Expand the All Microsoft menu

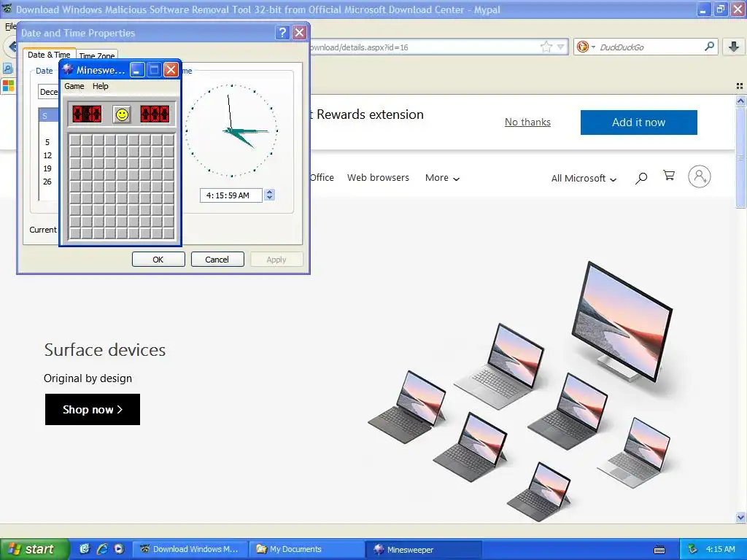584,178
